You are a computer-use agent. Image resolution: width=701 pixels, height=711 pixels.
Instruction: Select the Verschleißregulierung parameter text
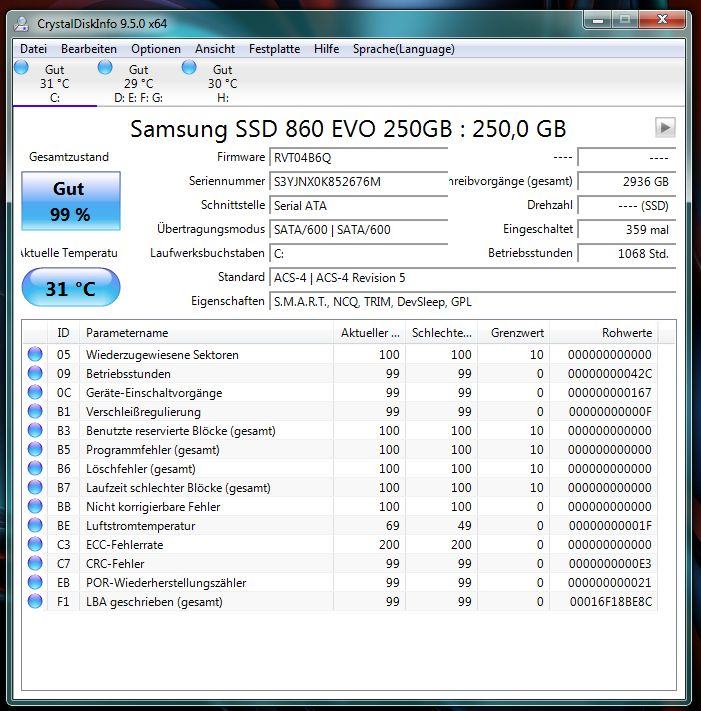tap(143, 412)
